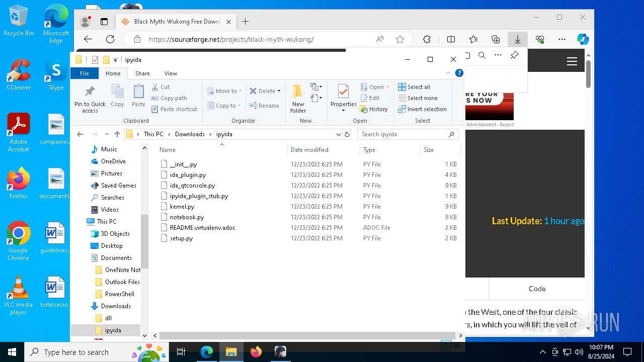Select README.virtualenv.adoc file
This screenshot has height=362, width=644.
202,228
